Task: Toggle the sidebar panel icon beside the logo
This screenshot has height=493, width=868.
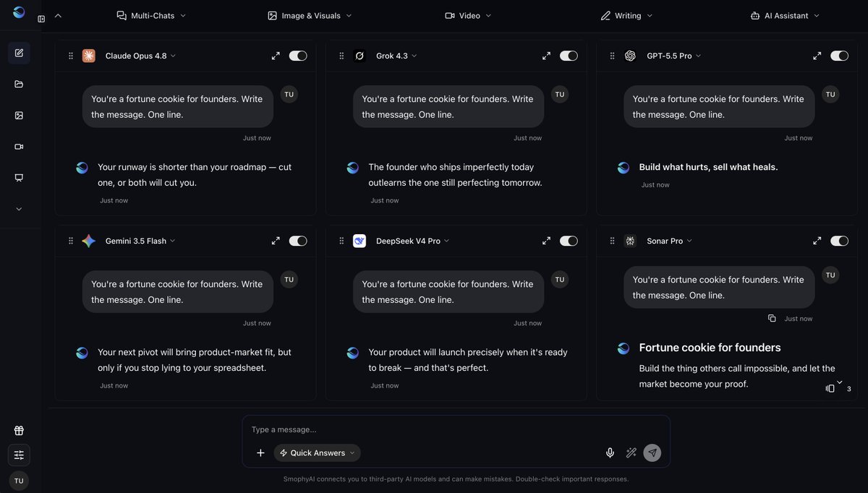Action: tap(41, 19)
